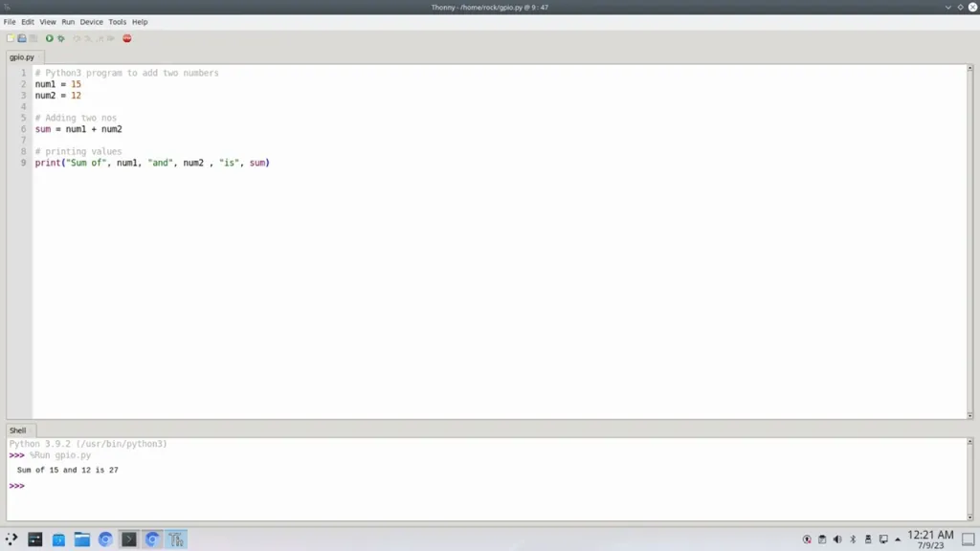Click the shell vertical scrollbar
This screenshot has width=980, height=551.
[970, 479]
